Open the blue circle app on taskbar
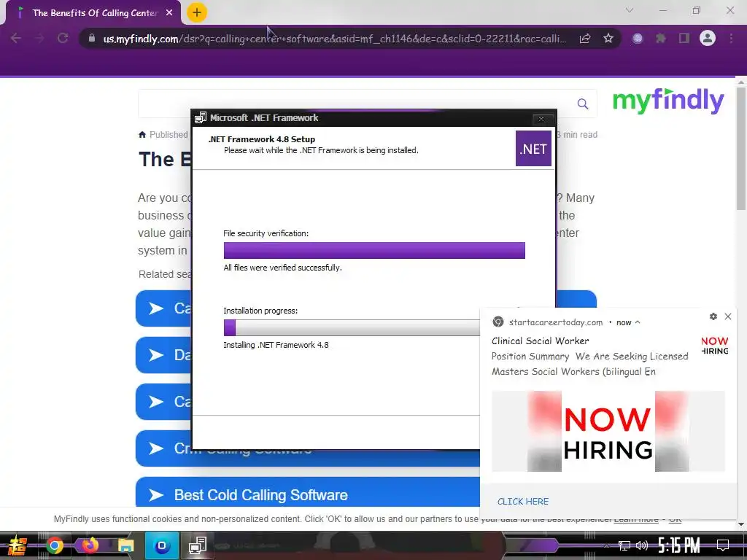 coord(162,545)
